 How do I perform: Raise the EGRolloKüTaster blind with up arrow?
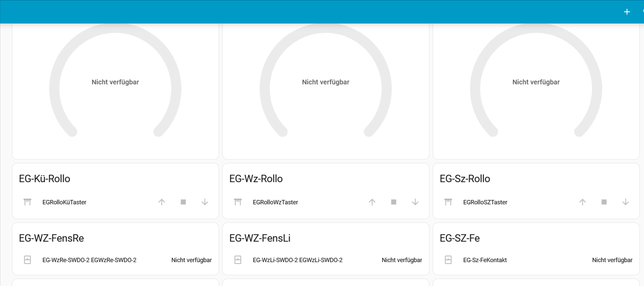point(162,202)
